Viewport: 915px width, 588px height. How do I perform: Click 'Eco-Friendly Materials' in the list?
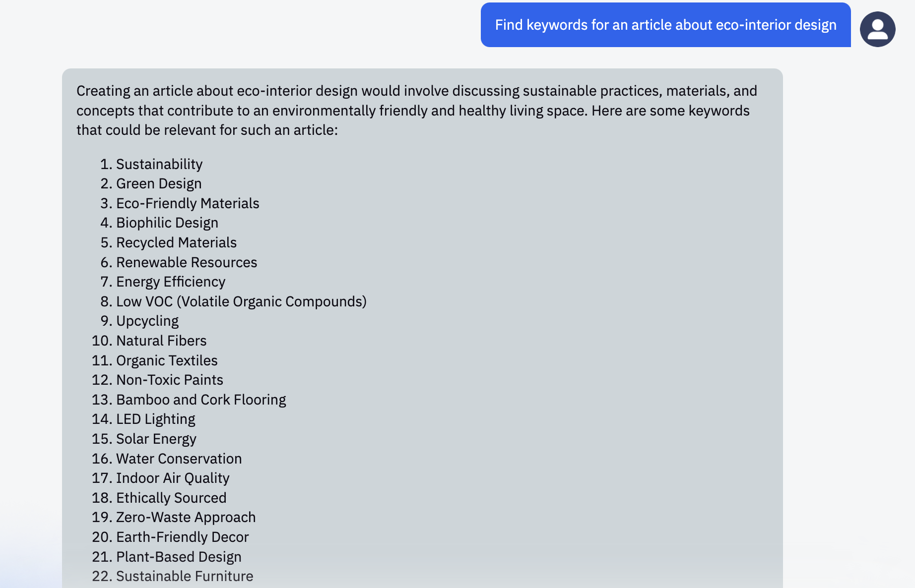click(x=187, y=203)
